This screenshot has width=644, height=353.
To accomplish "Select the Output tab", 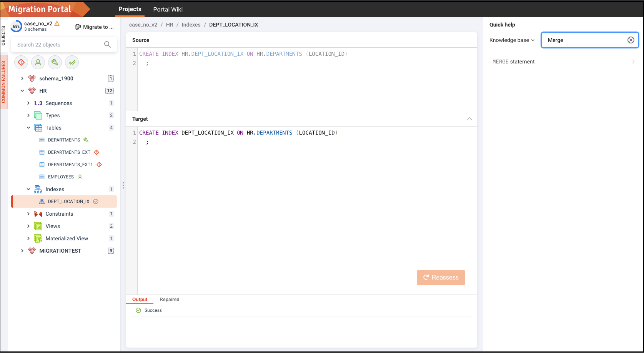I will click(140, 300).
